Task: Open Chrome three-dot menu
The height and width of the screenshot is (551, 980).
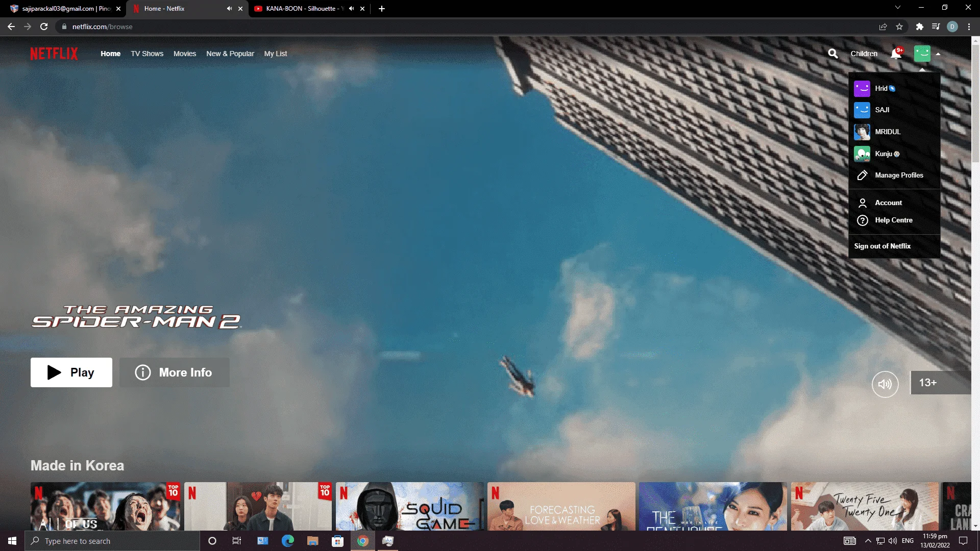Action: click(969, 27)
